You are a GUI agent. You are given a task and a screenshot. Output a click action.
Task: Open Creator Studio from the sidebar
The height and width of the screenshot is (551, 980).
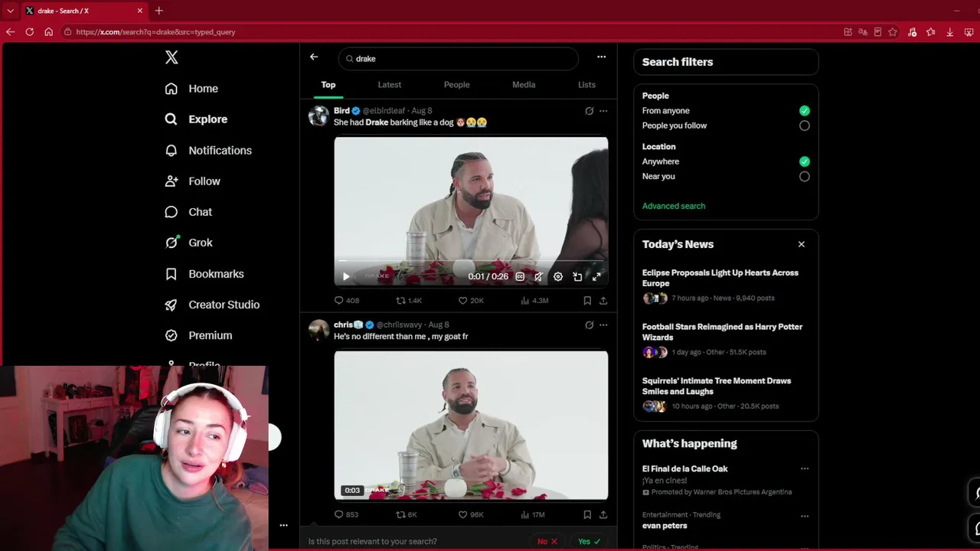212,305
